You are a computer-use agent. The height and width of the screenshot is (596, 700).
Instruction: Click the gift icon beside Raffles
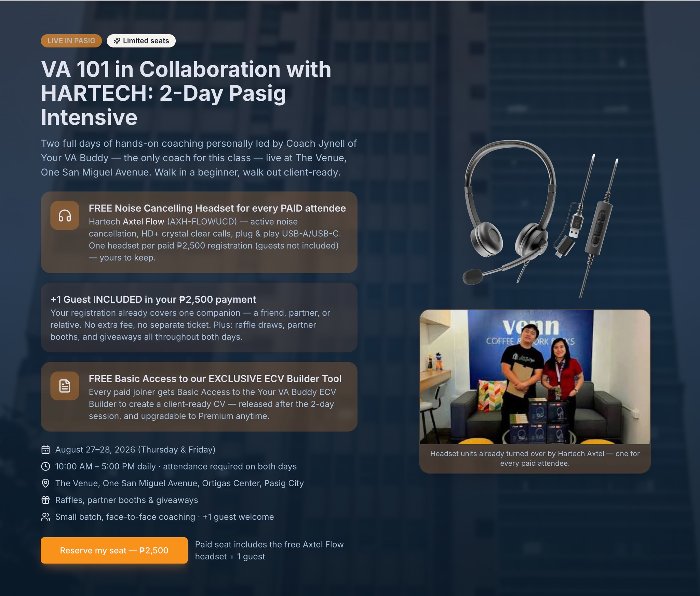[x=45, y=500]
